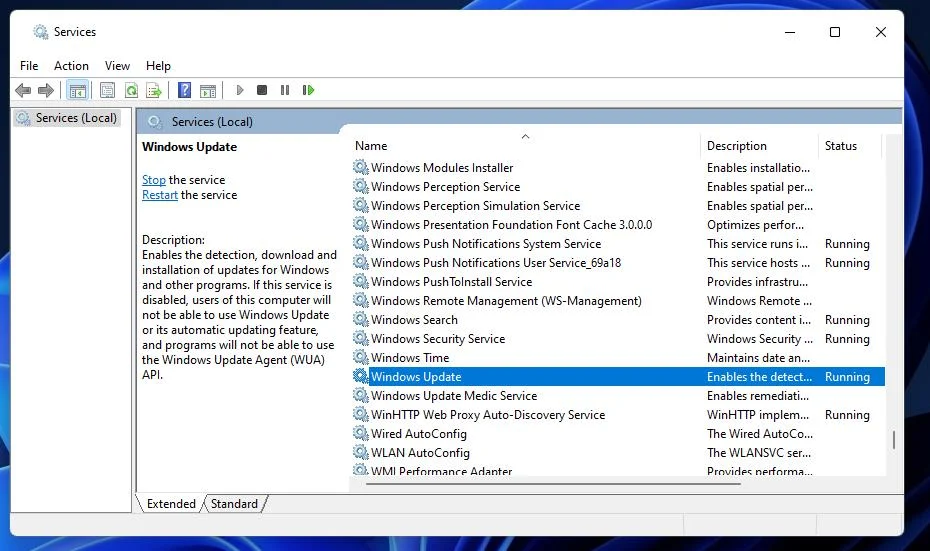Click the gear icon of Windows Update row
Image resolution: width=930 pixels, height=551 pixels.
[x=361, y=376]
